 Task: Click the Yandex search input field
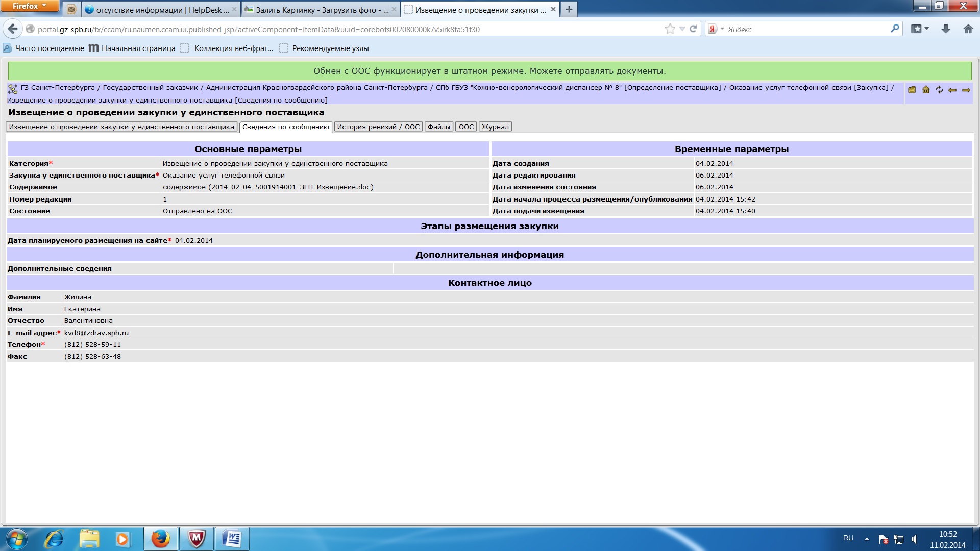(x=806, y=29)
